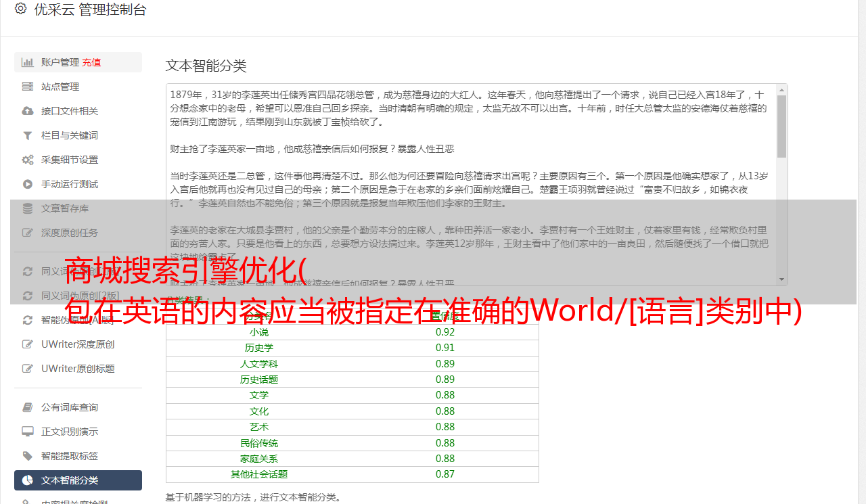Click the 文化 category cell

point(258,411)
